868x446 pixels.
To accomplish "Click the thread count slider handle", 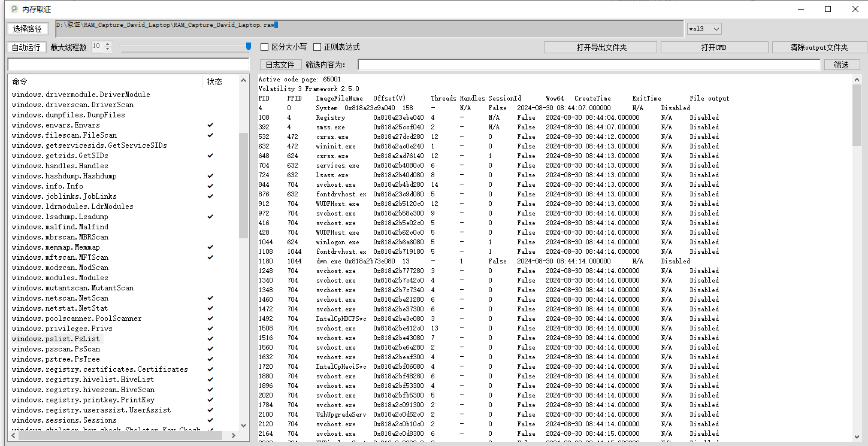I will 249,47.
